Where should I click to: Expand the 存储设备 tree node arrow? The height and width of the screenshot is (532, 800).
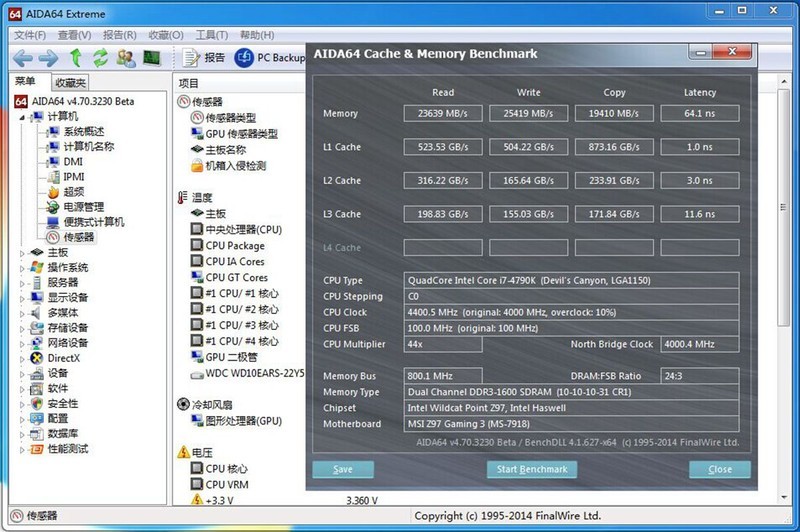point(22,328)
